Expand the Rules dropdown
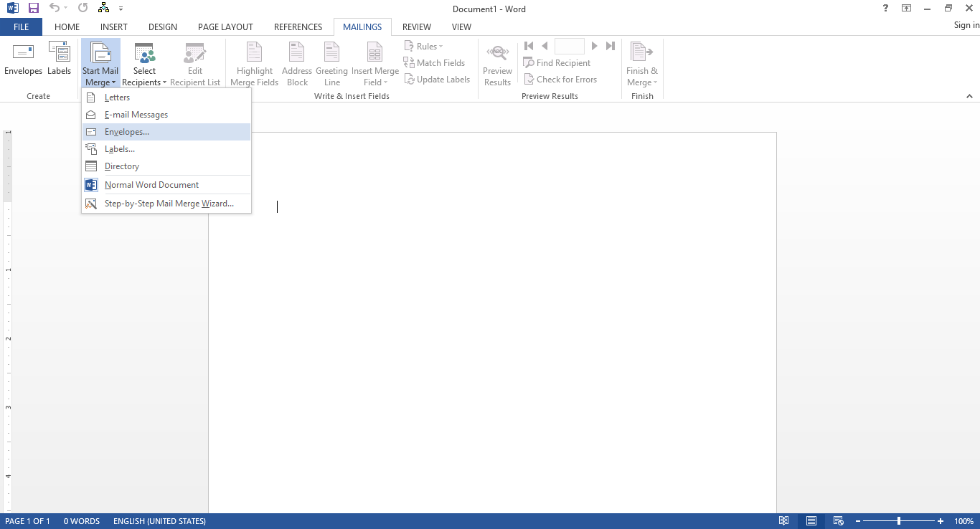980x529 pixels. point(424,47)
